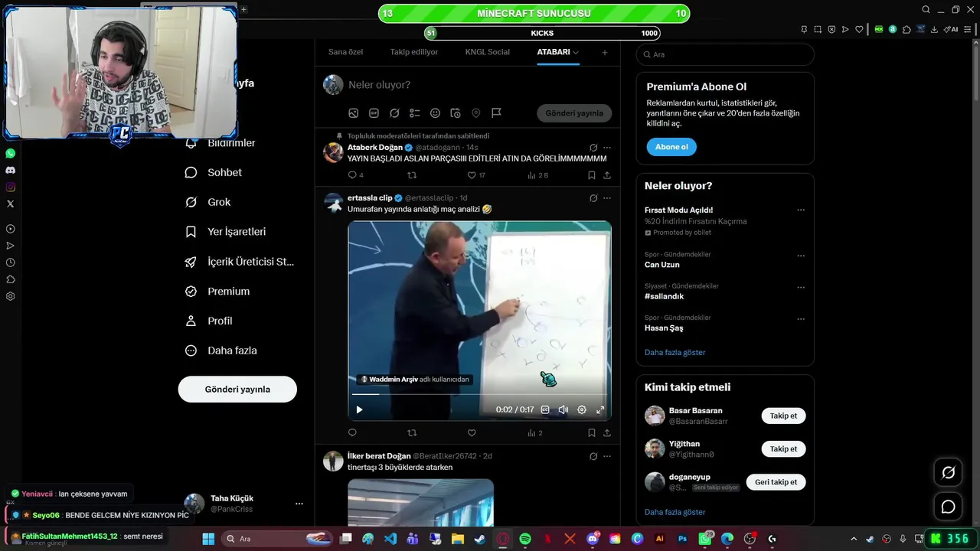Add a new timeline tab with plus
980x551 pixels.
tap(605, 52)
